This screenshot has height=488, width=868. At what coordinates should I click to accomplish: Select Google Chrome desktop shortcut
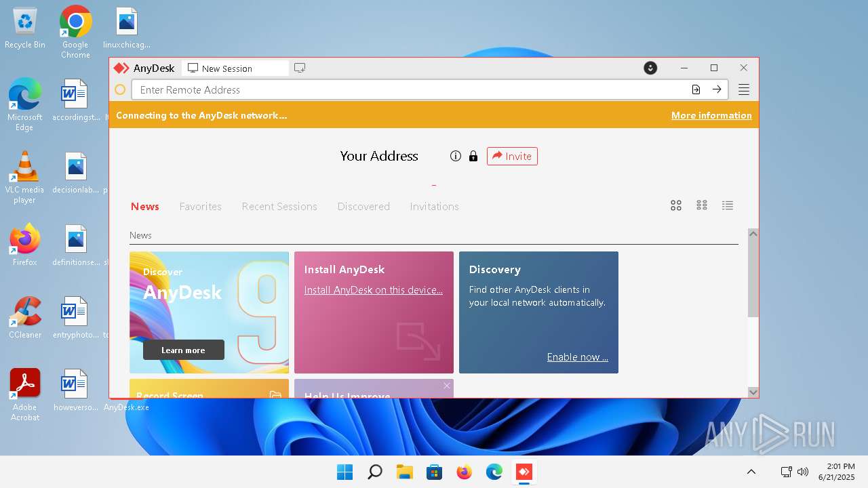point(75,32)
